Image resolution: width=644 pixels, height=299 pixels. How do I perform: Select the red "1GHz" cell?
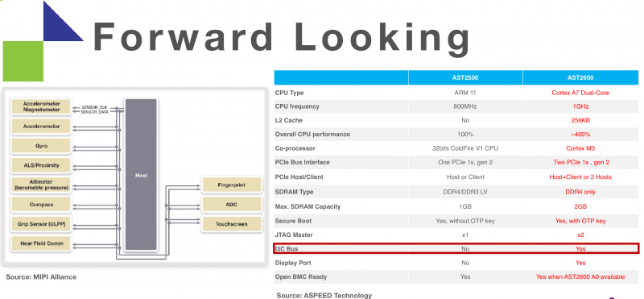coord(580,106)
